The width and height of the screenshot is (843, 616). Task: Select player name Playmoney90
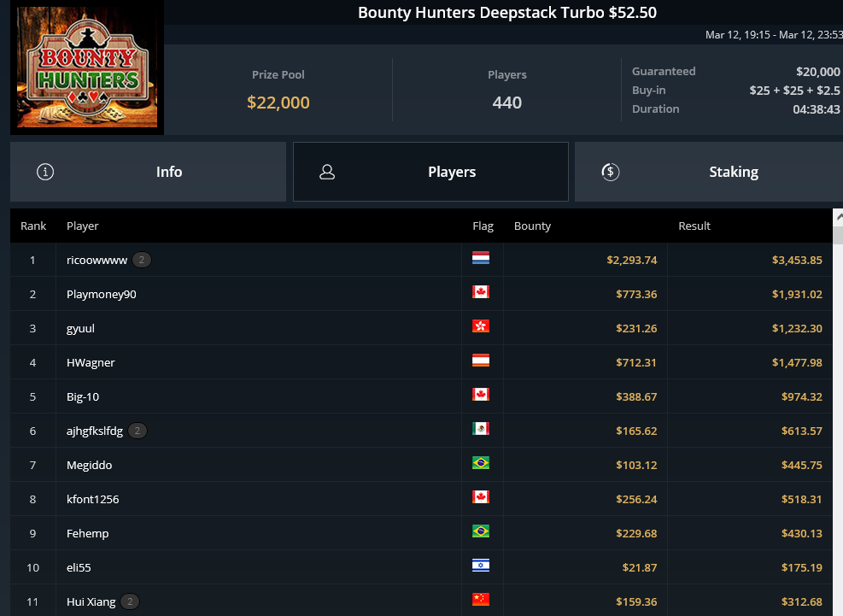[x=101, y=294]
